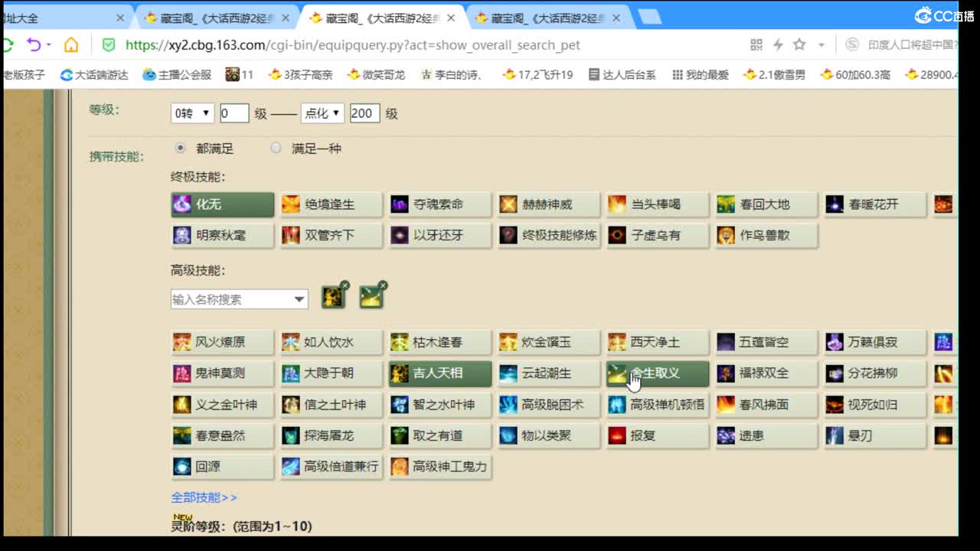Switch to the first 藏宝阁 tab
This screenshot has width=980, height=551.
coord(218,18)
